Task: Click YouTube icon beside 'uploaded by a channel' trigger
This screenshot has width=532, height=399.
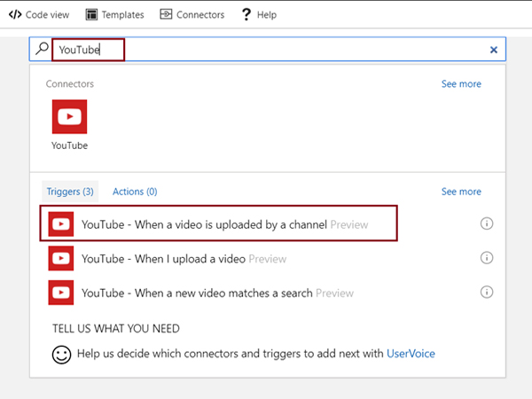Action: [x=61, y=224]
